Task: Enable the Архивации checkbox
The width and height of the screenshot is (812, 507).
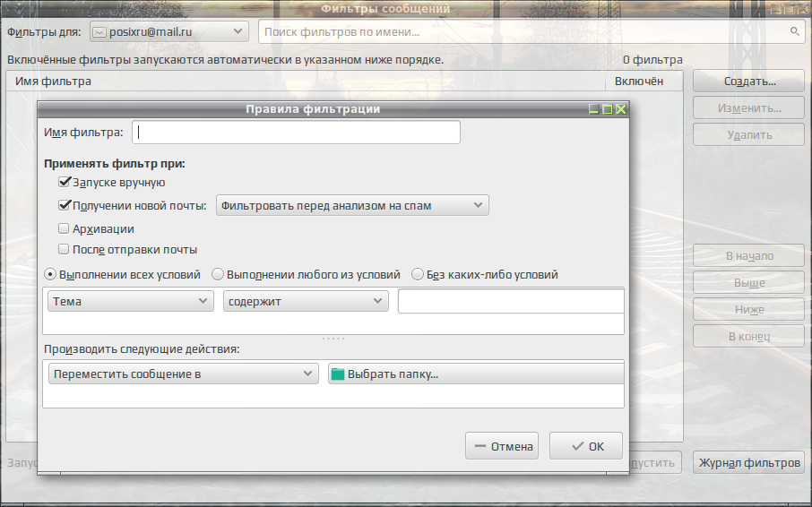Action: point(64,228)
